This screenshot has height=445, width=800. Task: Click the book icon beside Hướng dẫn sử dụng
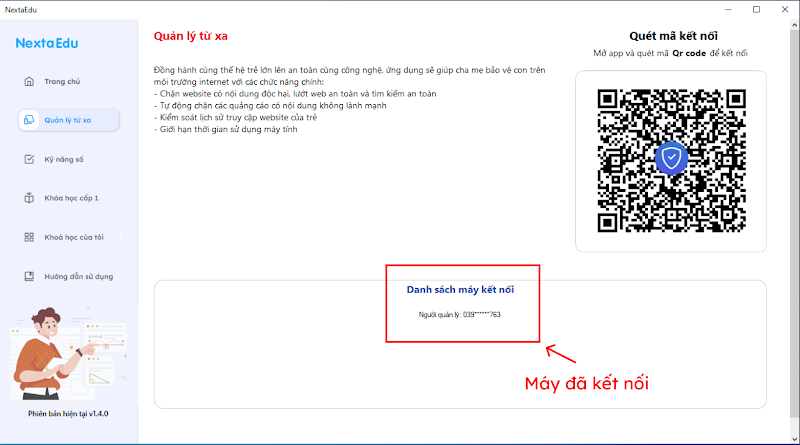29,276
